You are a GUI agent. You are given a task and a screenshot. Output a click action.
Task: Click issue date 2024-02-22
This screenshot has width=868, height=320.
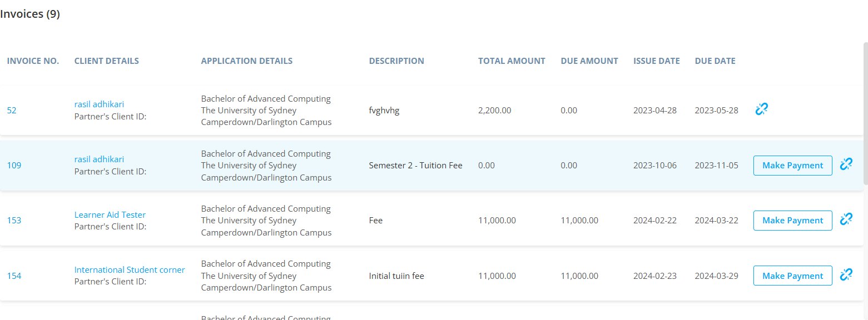tap(655, 221)
